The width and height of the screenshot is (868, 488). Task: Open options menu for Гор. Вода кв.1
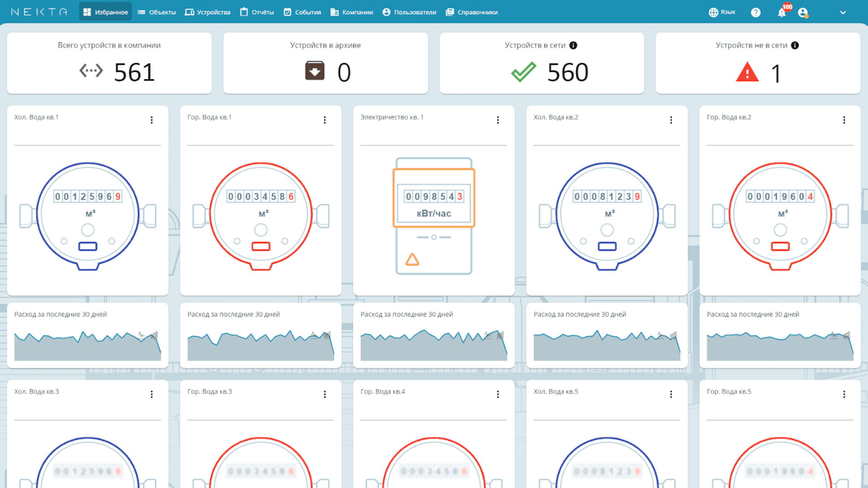pos(325,120)
